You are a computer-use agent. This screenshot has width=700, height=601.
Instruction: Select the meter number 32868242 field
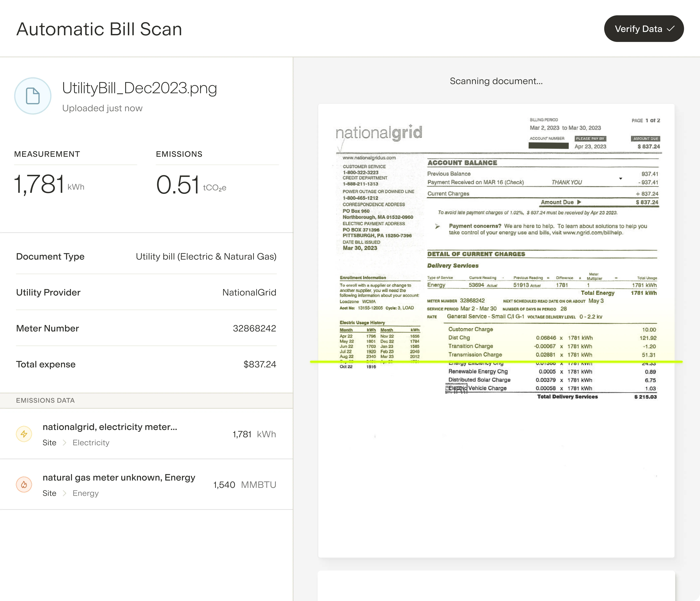pos(255,328)
